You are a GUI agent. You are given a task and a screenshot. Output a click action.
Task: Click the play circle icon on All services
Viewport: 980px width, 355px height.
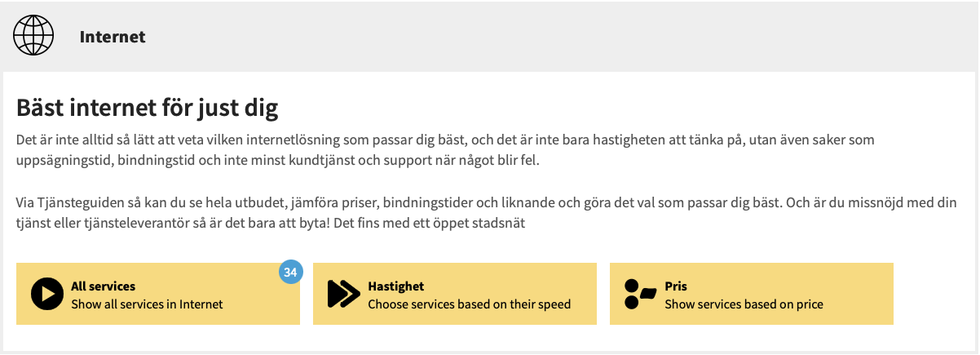pos(47,294)
